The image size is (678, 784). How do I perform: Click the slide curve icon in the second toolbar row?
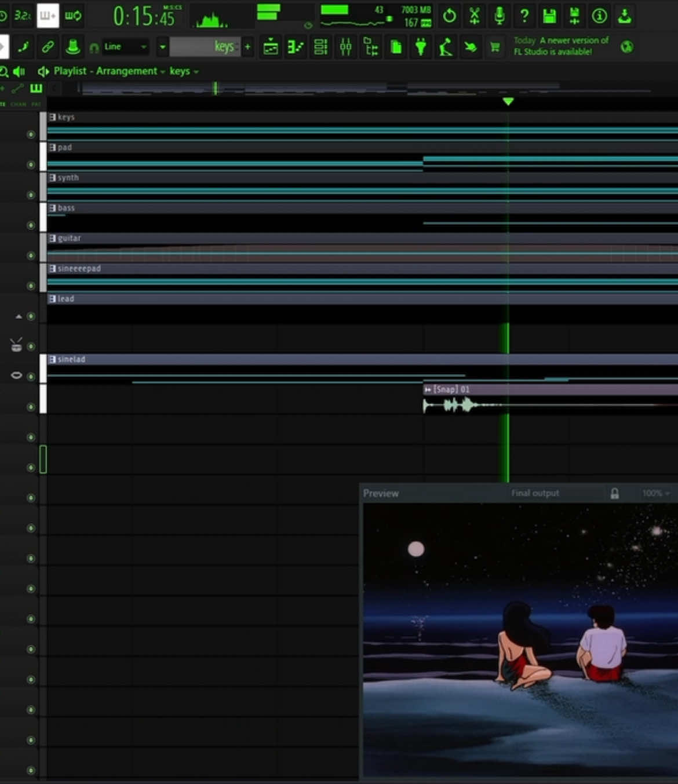click(x=23, y=46)
